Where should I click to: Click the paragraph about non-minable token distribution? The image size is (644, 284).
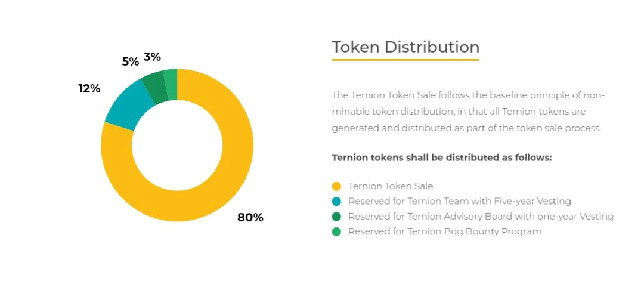[468, 112]
